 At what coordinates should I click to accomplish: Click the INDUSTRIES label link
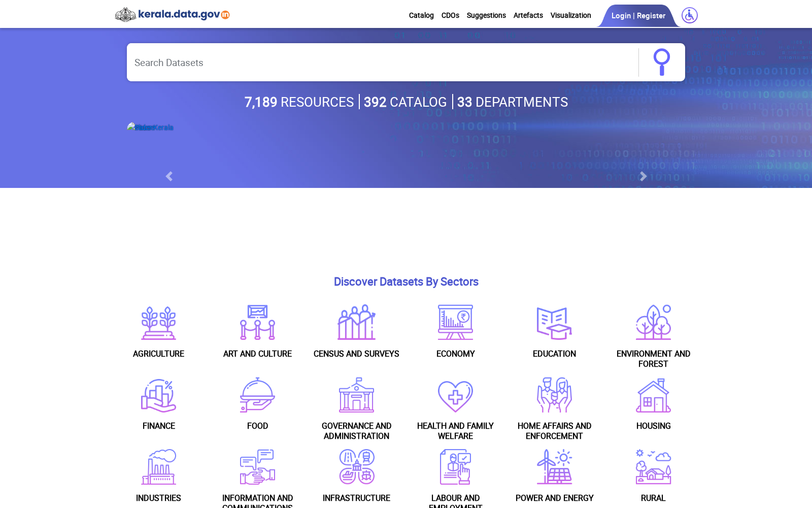[158, 498]
